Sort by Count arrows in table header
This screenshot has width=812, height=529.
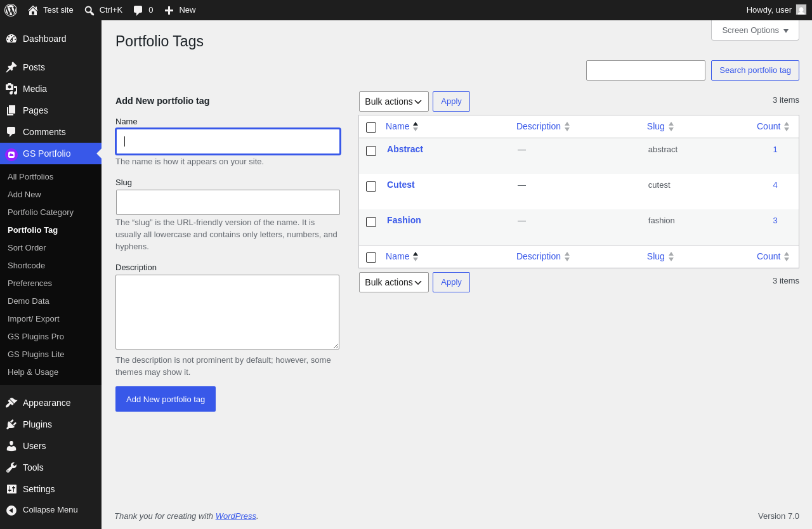tap(787, 126)
